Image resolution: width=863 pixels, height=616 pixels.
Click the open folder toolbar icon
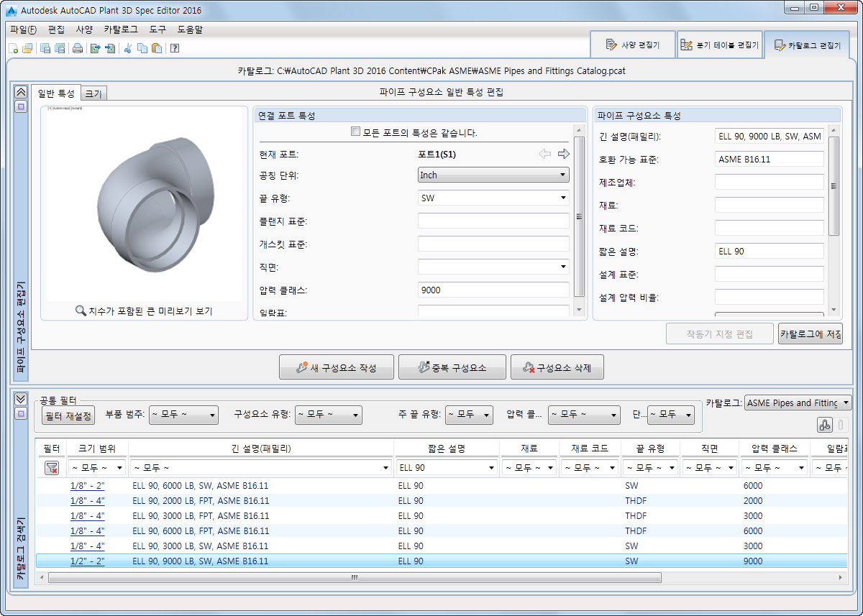[x=27, y=48]
